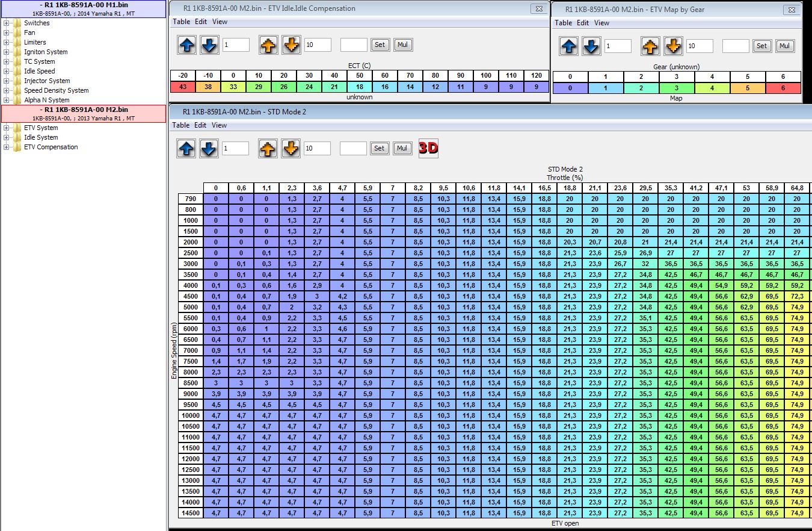Select the Injector System tree item
Screen dimensions: 812x531
pyautogui.click(x=47, y=81)
